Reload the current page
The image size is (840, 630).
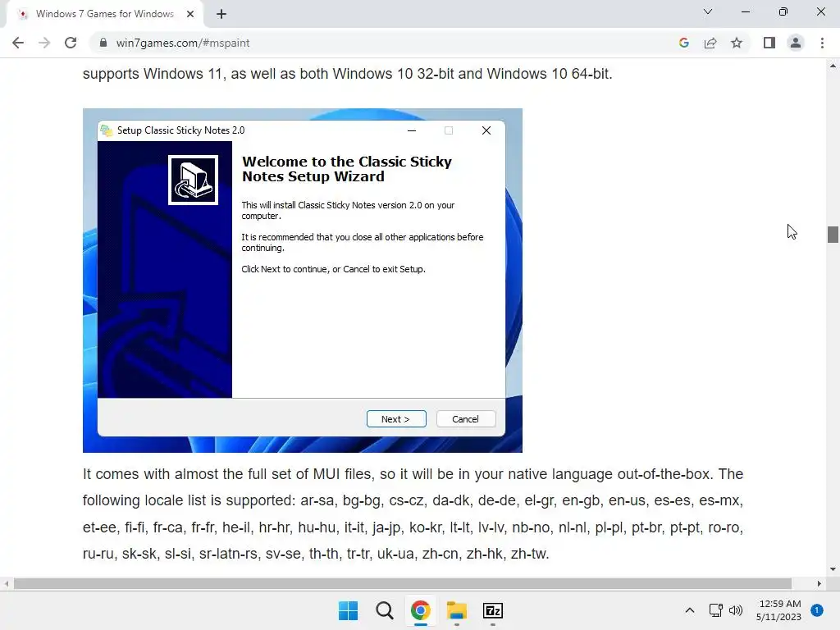71,43
